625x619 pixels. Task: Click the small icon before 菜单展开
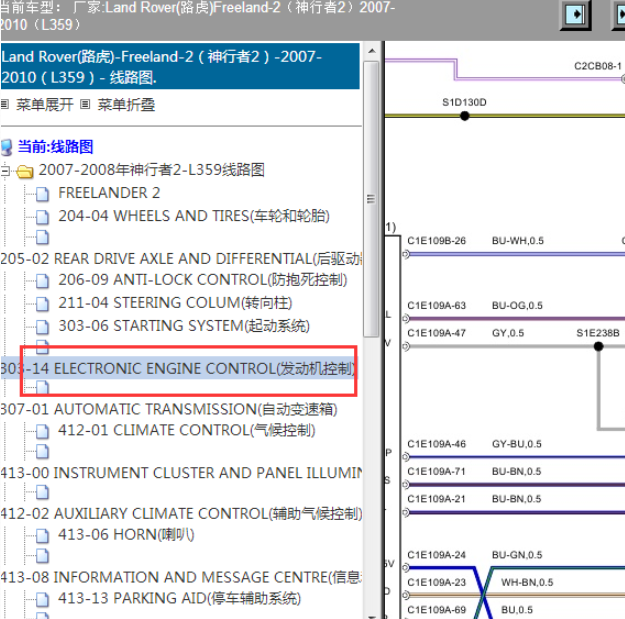5,104
